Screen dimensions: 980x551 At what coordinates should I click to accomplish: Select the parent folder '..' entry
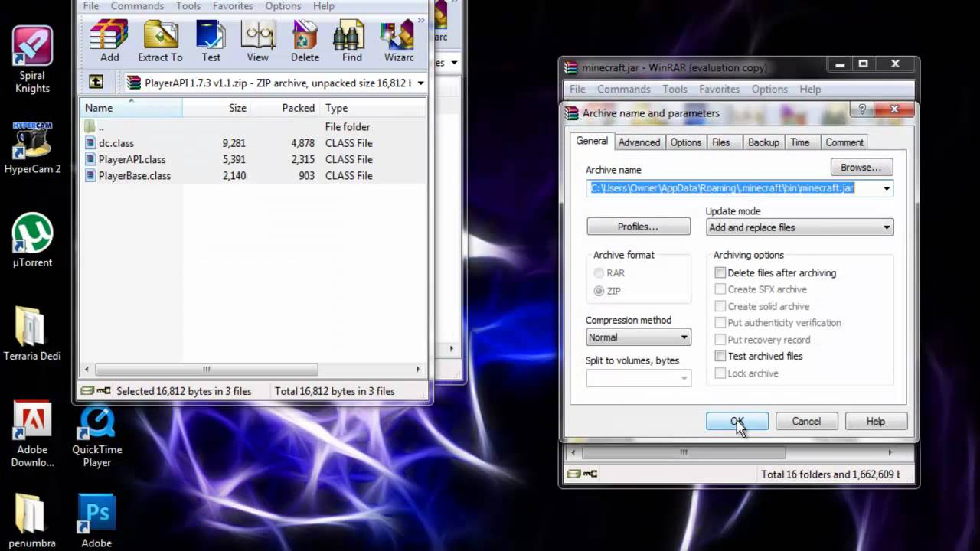click(101, 127)
